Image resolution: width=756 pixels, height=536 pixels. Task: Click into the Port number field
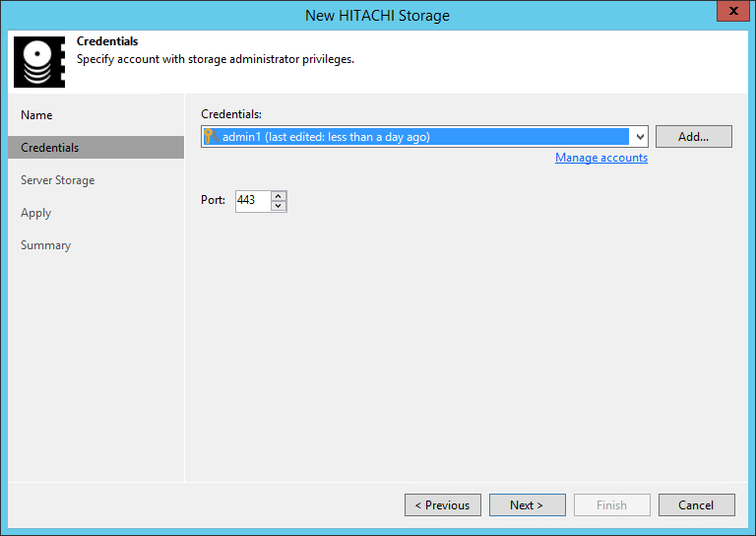click(x=250, y=200)
